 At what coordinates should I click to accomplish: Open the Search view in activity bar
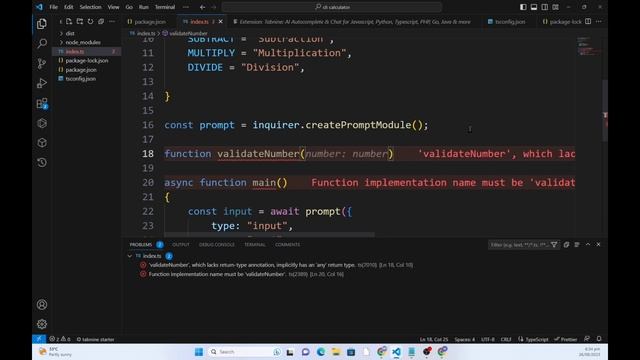click(42, 43)
